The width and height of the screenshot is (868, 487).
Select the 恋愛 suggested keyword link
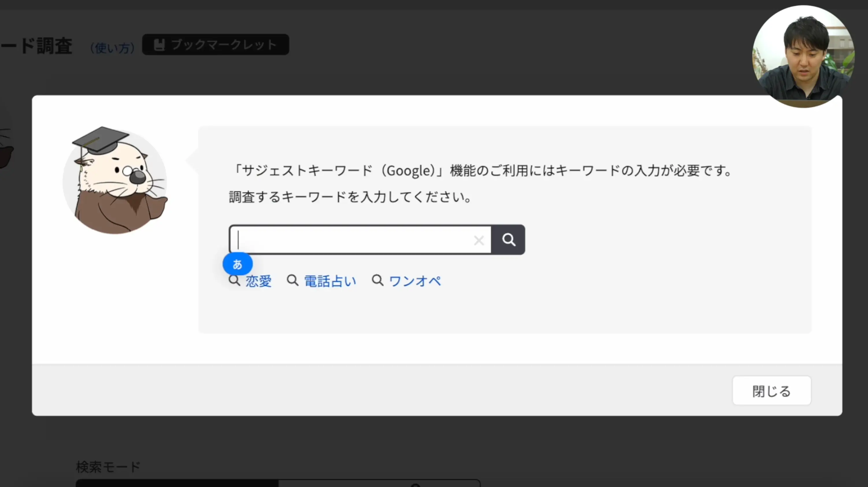258,281
